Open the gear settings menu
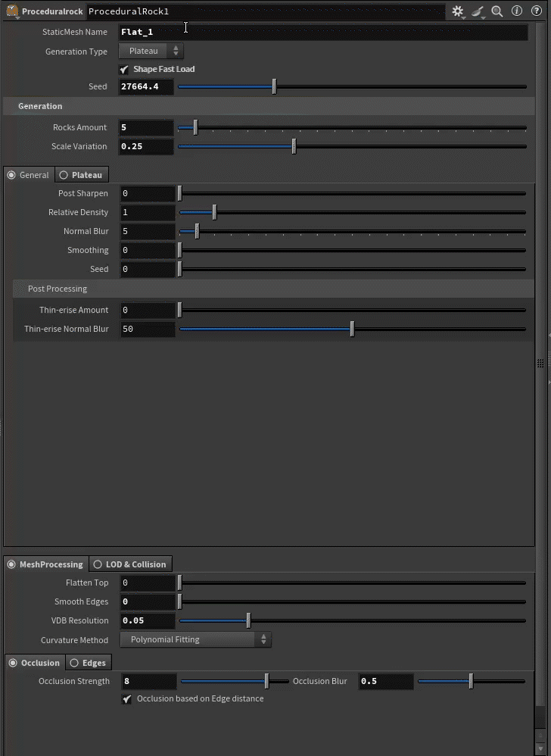The image size is (551, 756). pos(458,11)
